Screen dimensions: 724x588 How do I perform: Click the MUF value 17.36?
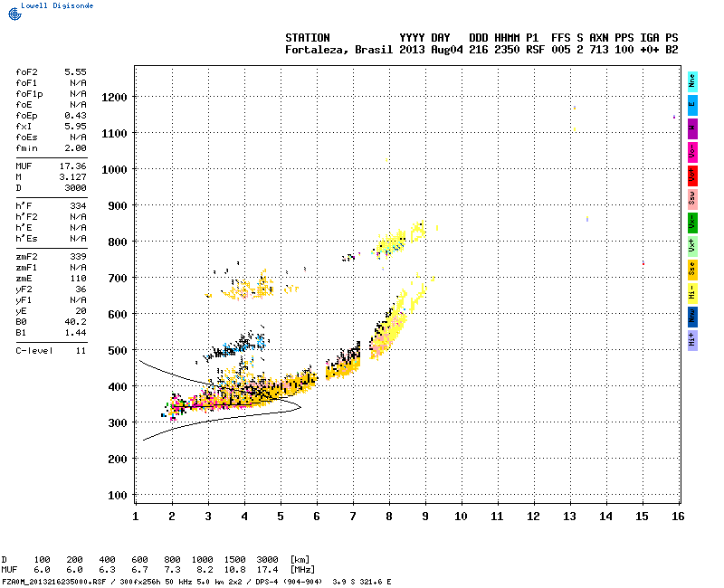[x=72, y=166]
